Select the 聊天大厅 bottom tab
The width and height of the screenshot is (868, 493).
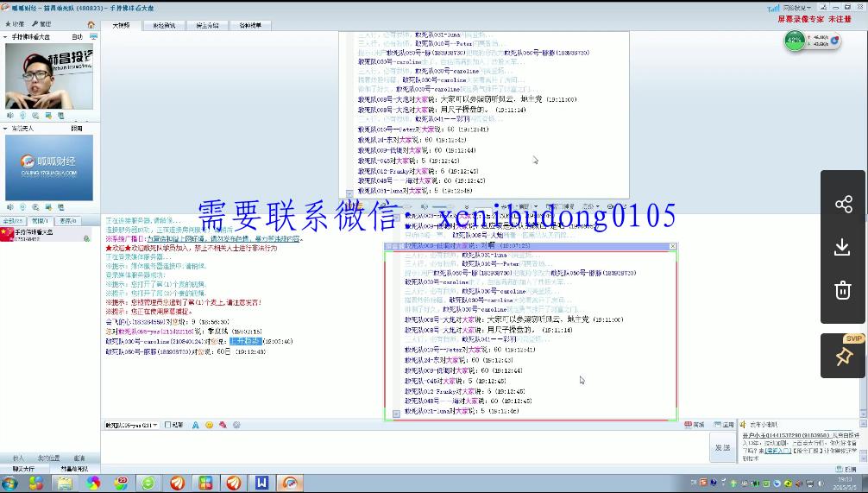(x=23, y=469)
